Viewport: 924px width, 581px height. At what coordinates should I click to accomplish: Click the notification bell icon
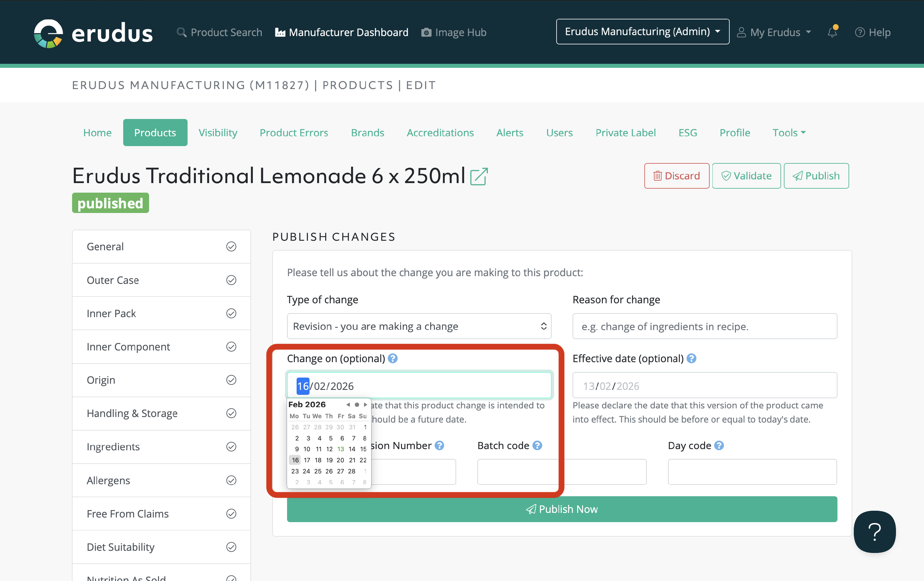tap(832, 32)
